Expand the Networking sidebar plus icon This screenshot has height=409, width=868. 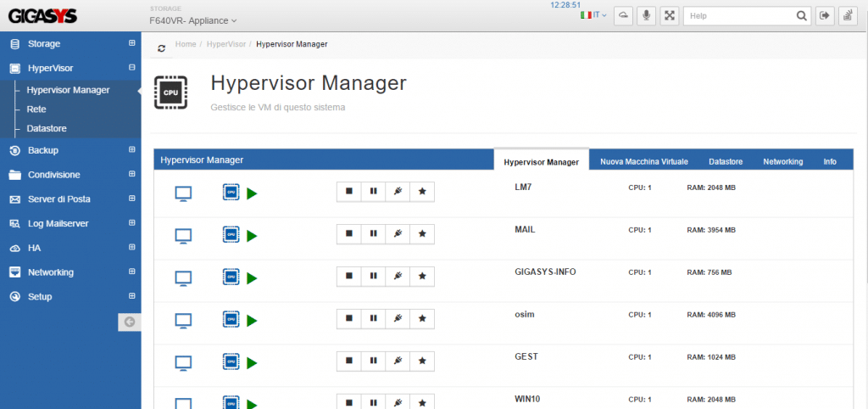[x=131, y=271]
